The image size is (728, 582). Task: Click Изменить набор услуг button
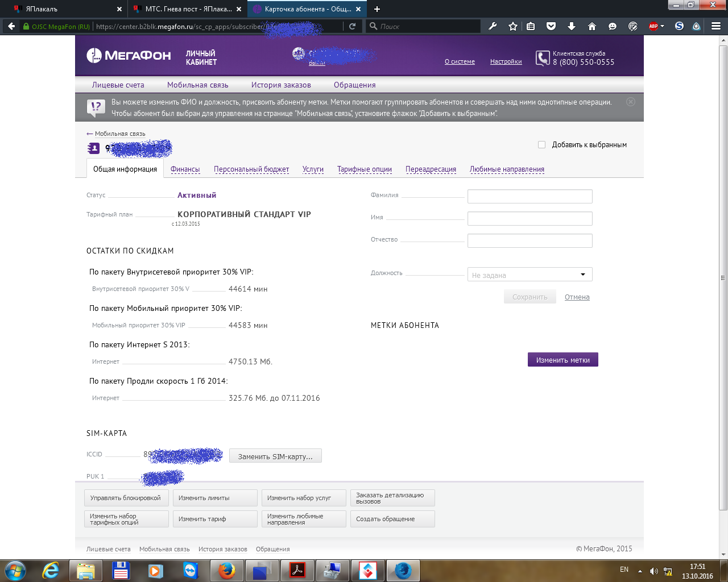tap(304, 498)
